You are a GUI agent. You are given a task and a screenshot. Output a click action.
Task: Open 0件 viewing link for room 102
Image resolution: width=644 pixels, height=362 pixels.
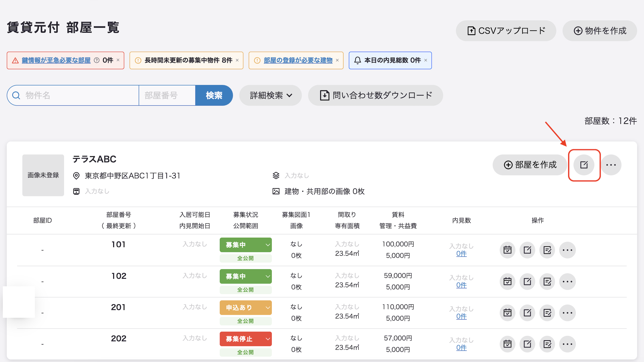tap(461, 285)
